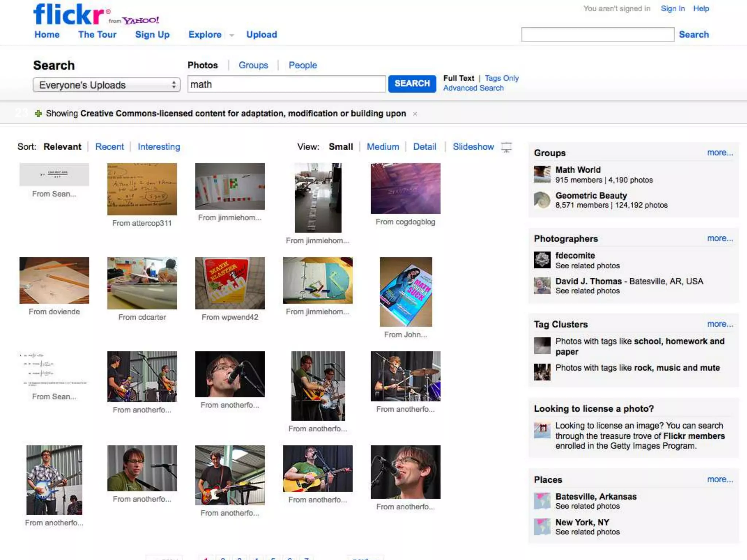Switch to Tags Only search mode
The image size is (747, 560).
click(x=502, y=78)
